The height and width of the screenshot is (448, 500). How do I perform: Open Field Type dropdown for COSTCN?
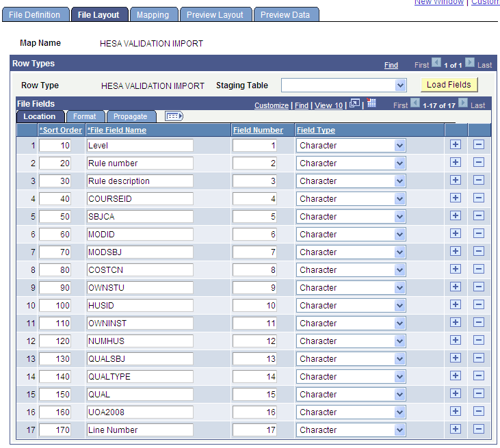[399, 269]
